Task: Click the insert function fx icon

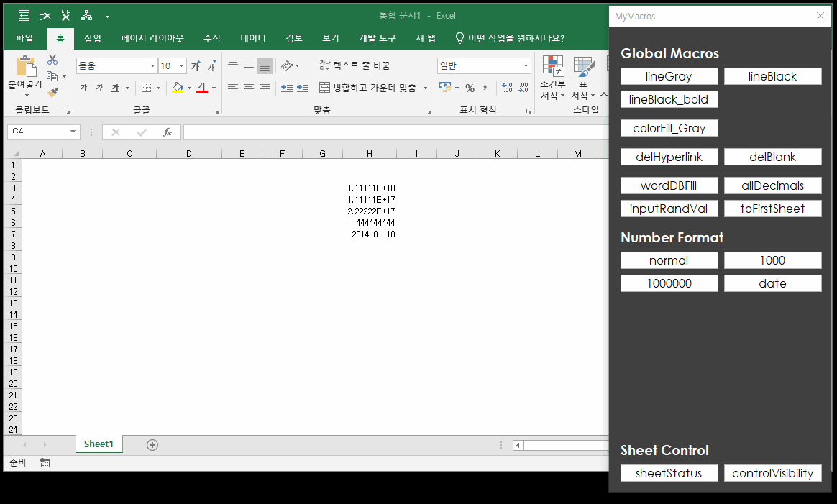Action: tap(168, 132)
